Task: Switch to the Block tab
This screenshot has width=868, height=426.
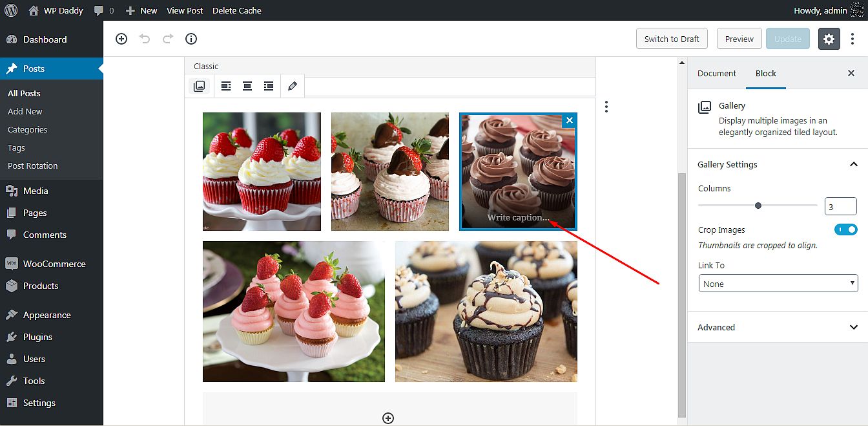Action: 766,73
